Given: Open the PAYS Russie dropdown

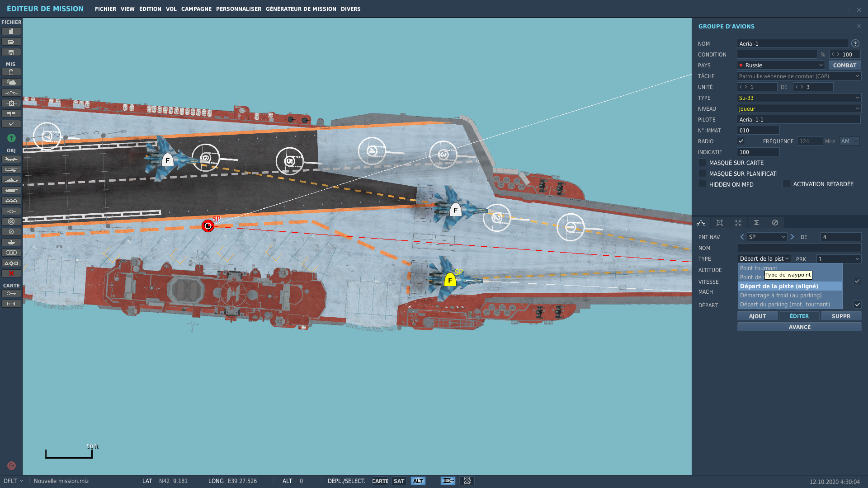Looking at the screenshot, I should click(781, 65).
